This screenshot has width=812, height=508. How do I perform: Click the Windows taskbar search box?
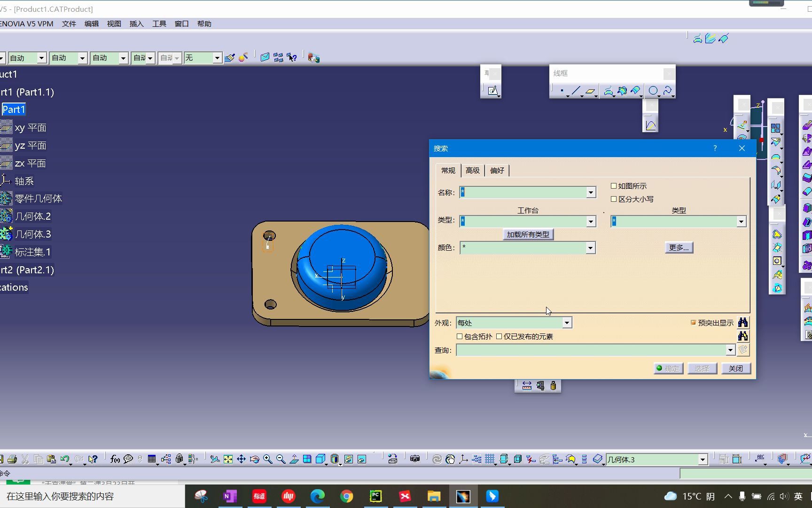pos(92,496)
